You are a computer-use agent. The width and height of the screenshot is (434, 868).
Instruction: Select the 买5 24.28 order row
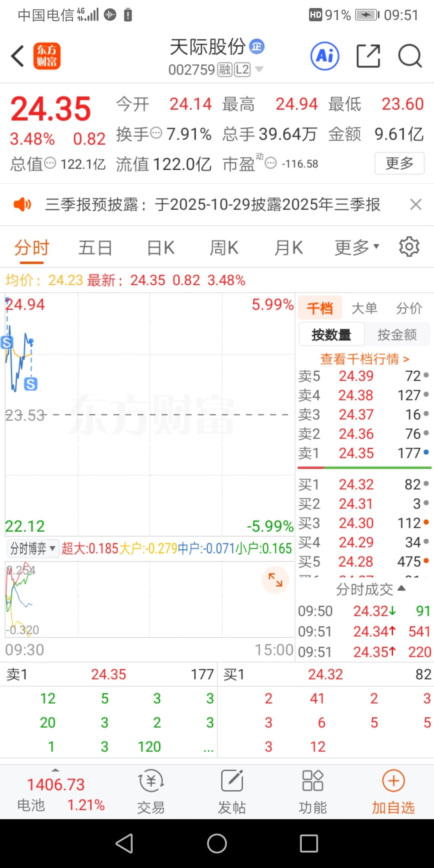(x=364, y=562)
